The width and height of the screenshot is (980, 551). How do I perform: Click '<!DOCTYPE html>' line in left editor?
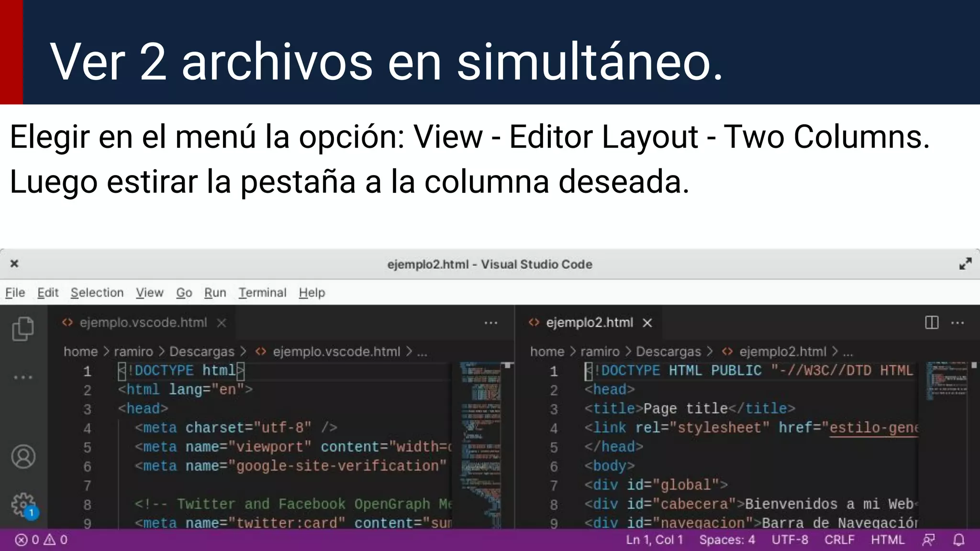click(x=181, y=371)
